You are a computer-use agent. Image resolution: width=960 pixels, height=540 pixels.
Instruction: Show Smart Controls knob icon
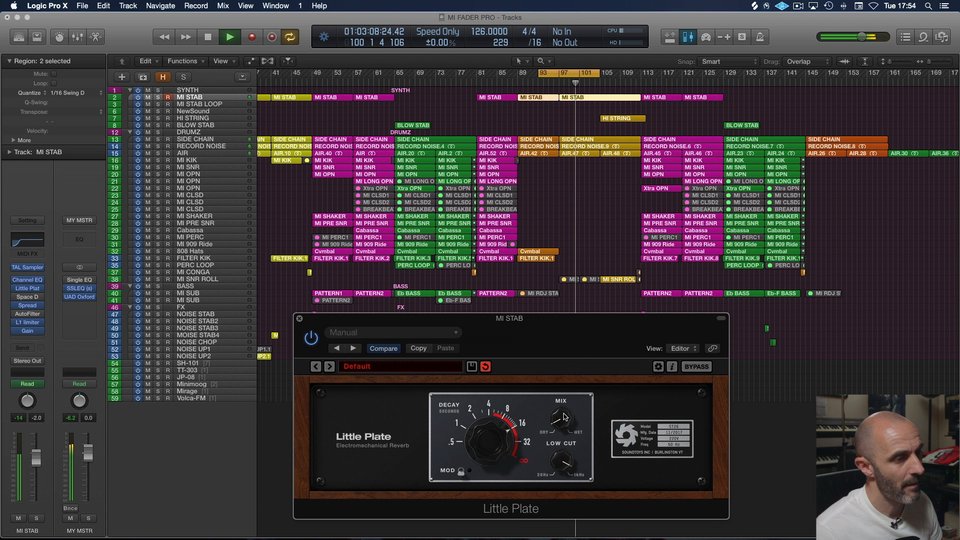click(59, 37)
